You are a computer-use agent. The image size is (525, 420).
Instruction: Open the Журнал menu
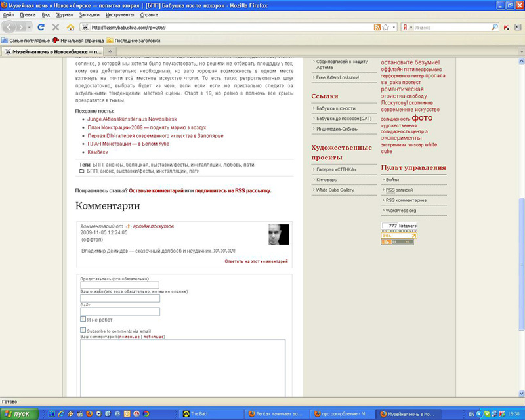64,14
